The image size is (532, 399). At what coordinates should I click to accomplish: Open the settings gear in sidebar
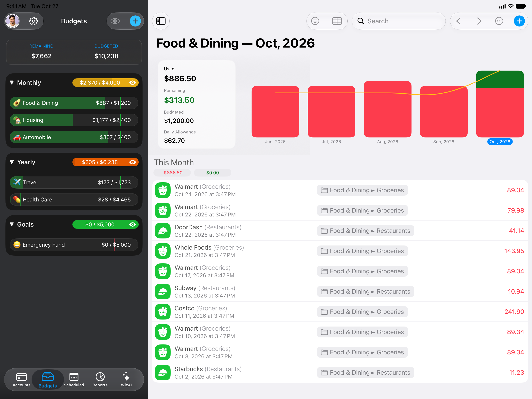pos(33,21)
